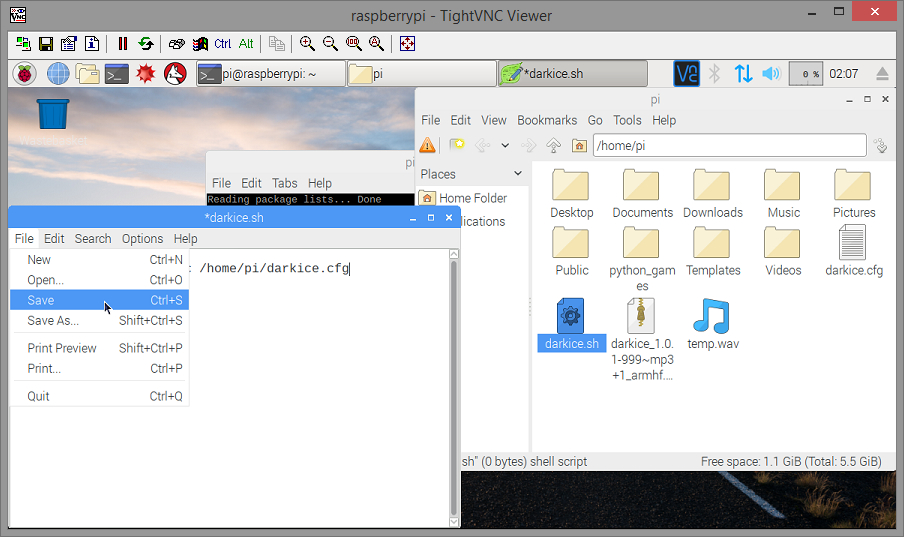Select the darkice.cfg file
The height and width of the screenshot is (537, 904).
pyautogui.click(x=854, y=251)
